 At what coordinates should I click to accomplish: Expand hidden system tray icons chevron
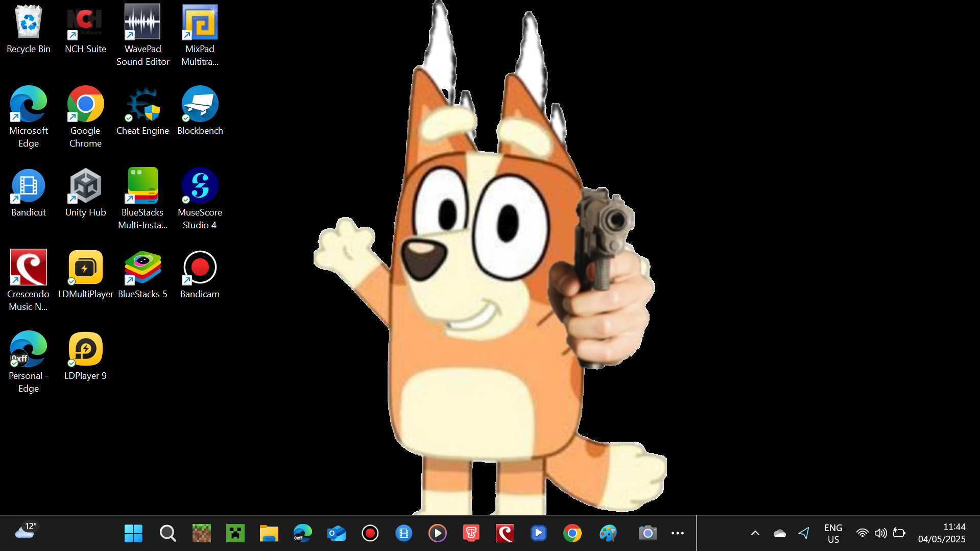(x=755, y=533)
